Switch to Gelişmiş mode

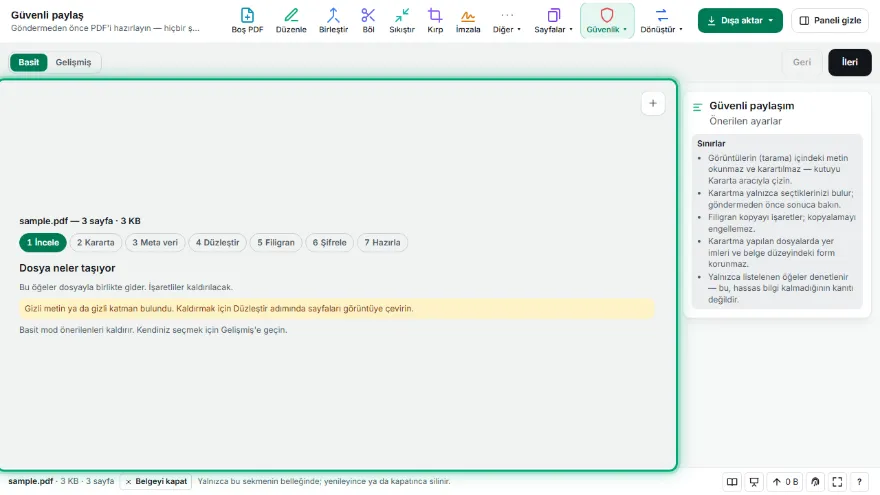[x=73, y=62]
